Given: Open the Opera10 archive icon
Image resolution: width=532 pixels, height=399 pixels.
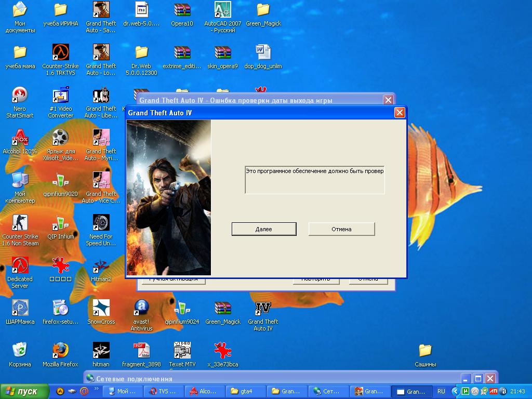Looking at the screenshot, I should pyautogui.click(x=182, y=10).
